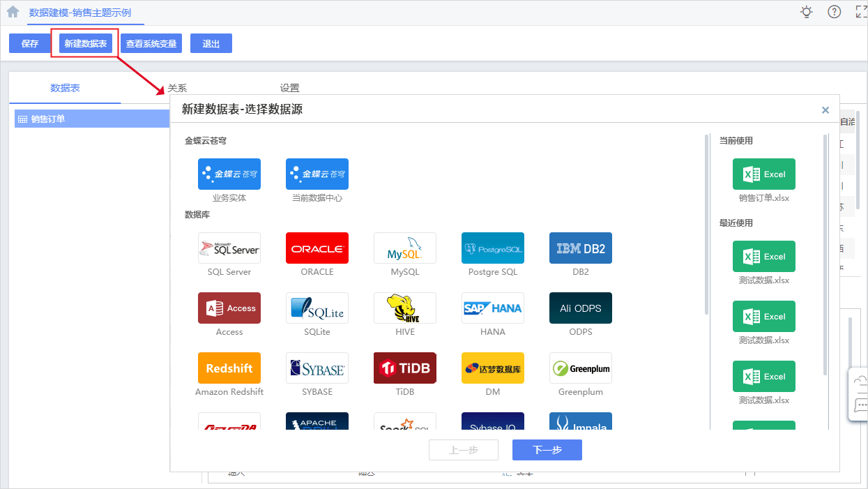The width and height of the screenshot is (868, 489).
Task: Pick the Amazon Redshift icon
Action: pos(229,368)
